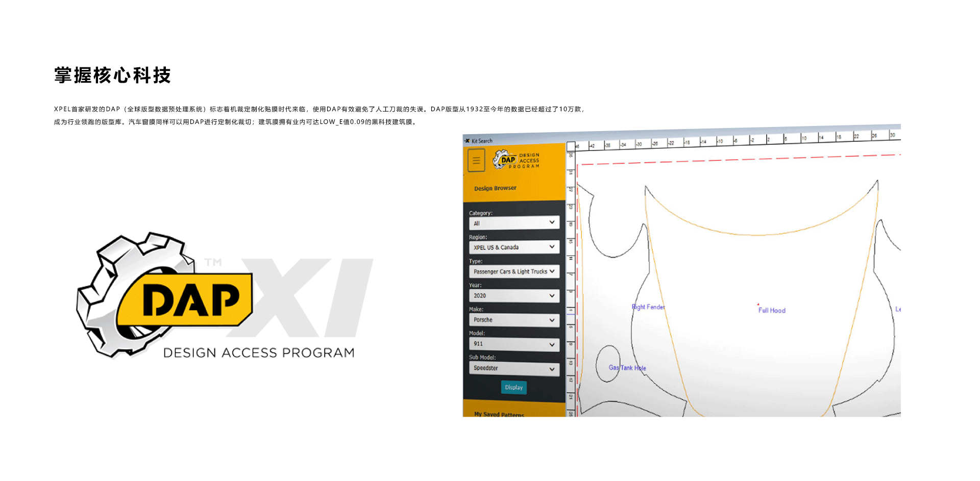Open the Design Browser section

tap(495, 188)
